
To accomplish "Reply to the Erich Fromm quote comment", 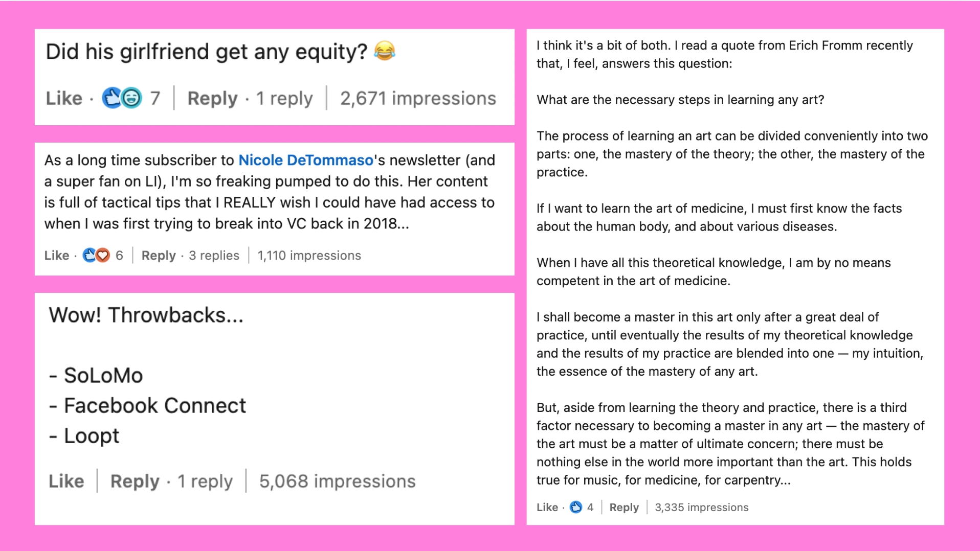I will click(624, 507).
